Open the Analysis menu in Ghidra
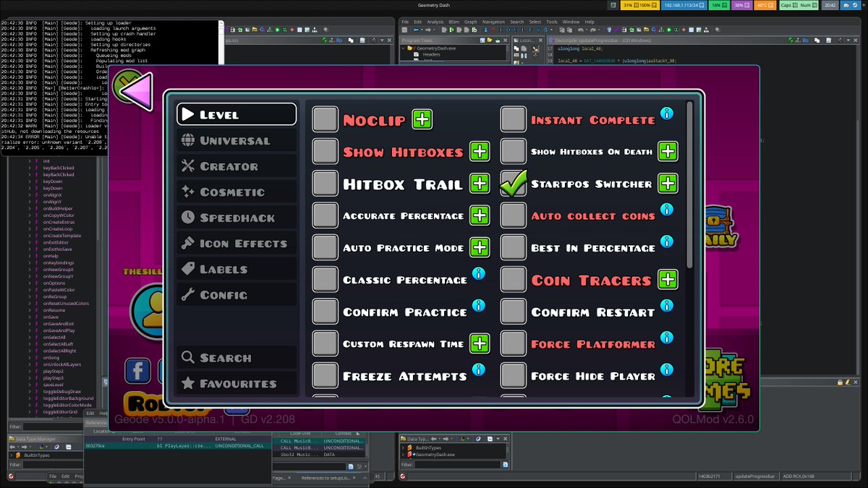 [435, 22]
